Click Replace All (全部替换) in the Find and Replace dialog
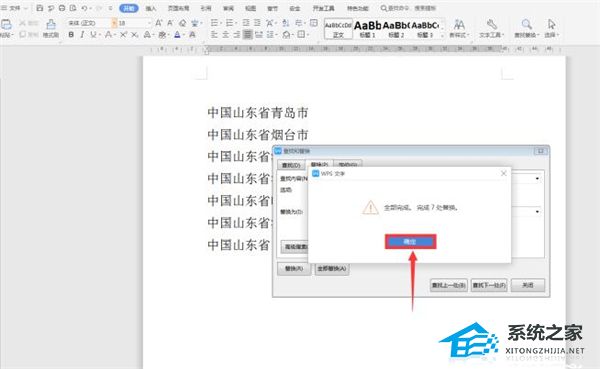This screenshot has height=369, width=600. [332, 269]
